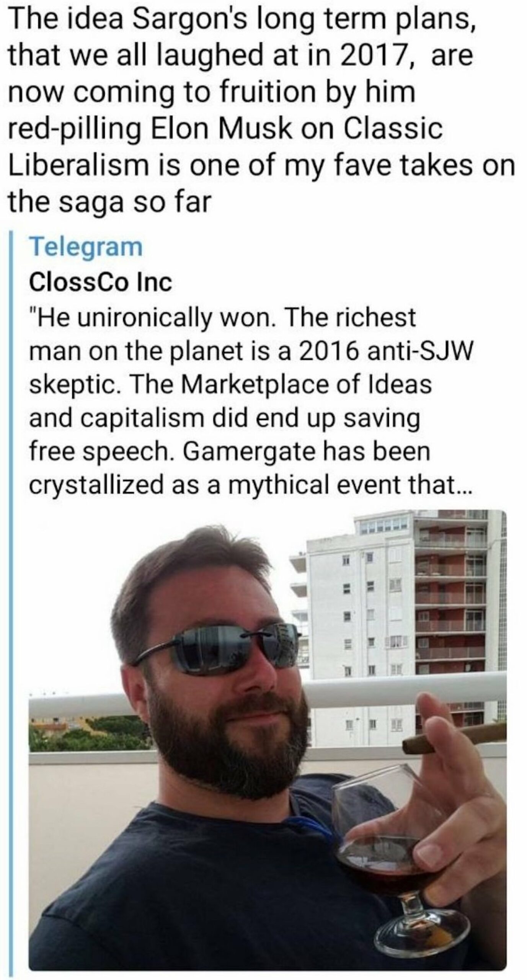The width and height of the screenshot is (527, 980).
Task: Open the ClossCo Inc channel title
Action: coord(100,283)
